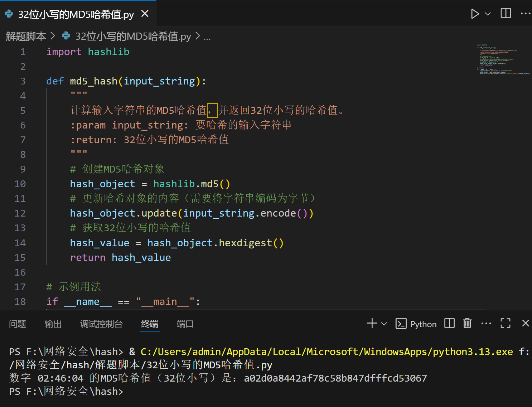Create a new terminal with plus icon
The height and width of the screenshot is (407, 532).
(372, 324)
